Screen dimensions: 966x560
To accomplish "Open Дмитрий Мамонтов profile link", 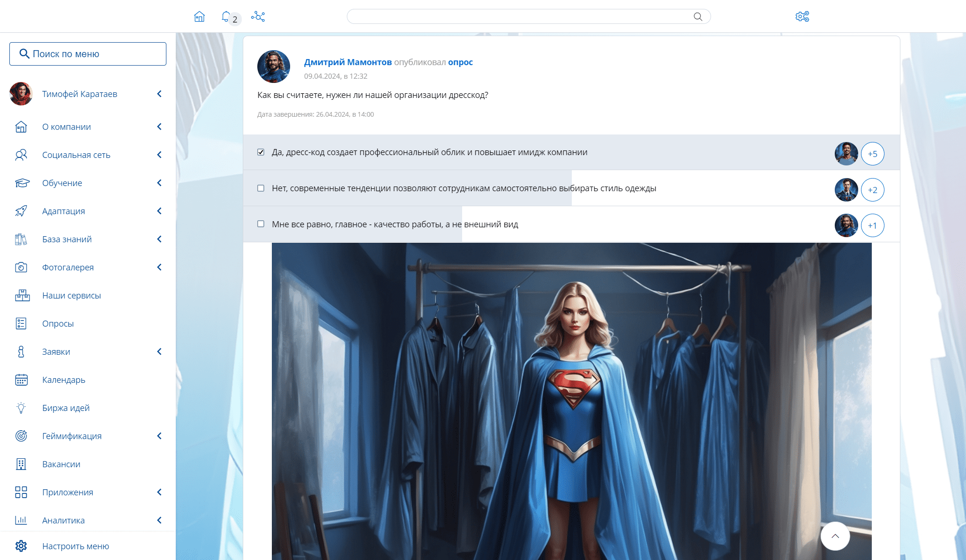I will [x=348, y=62].
